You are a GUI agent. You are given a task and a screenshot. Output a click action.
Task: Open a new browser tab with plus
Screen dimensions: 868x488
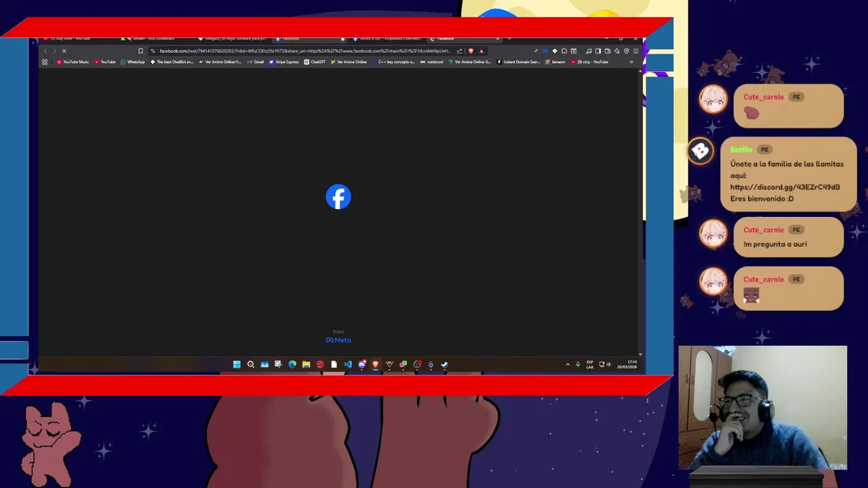click(x=509, y=39)
